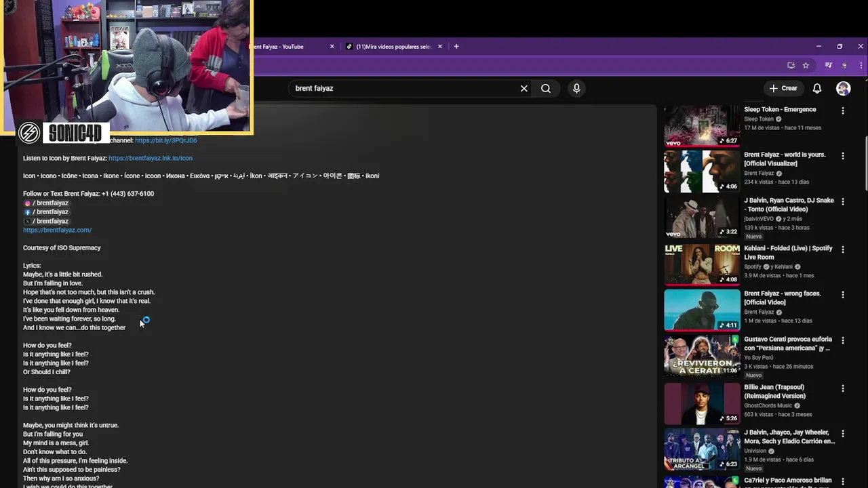The width and height of the screenshot is (868, 488).
Task: Open the Instagram brentfaiyaz link
Action: (x=46, y=203)
